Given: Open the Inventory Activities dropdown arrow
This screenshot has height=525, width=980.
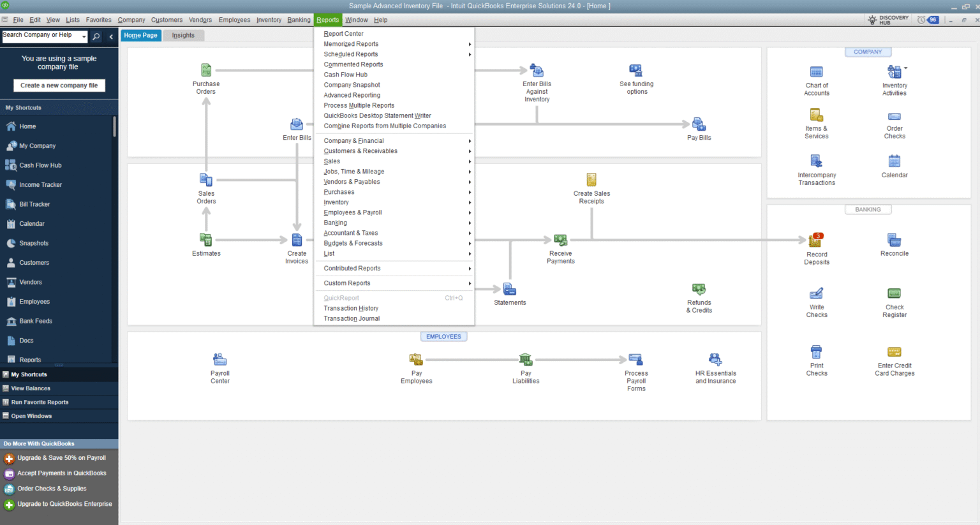Looking at the screenshot, I should [905, 68].
